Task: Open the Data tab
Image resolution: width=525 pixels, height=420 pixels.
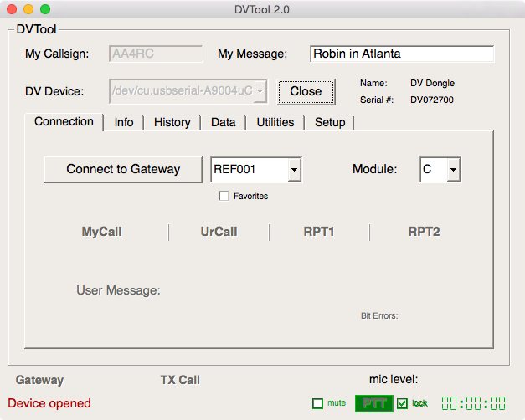Action: [223, 122]
